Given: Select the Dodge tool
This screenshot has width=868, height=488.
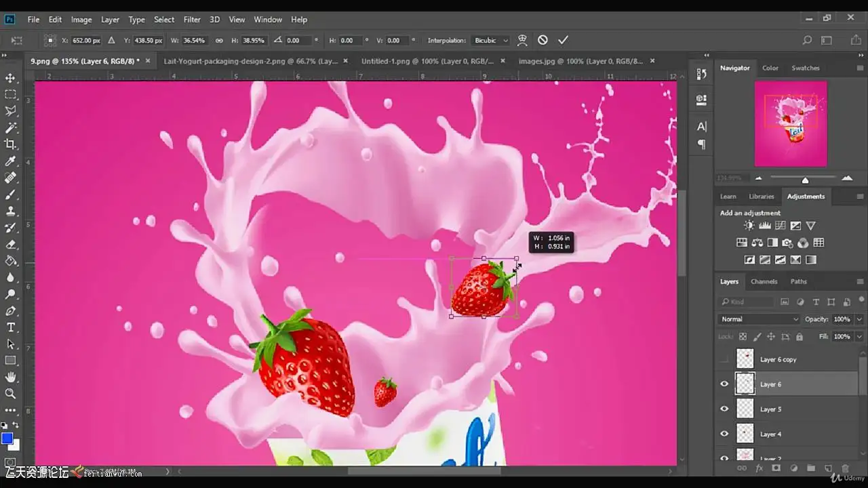Looking at the screenshot, I should [11, 294].
